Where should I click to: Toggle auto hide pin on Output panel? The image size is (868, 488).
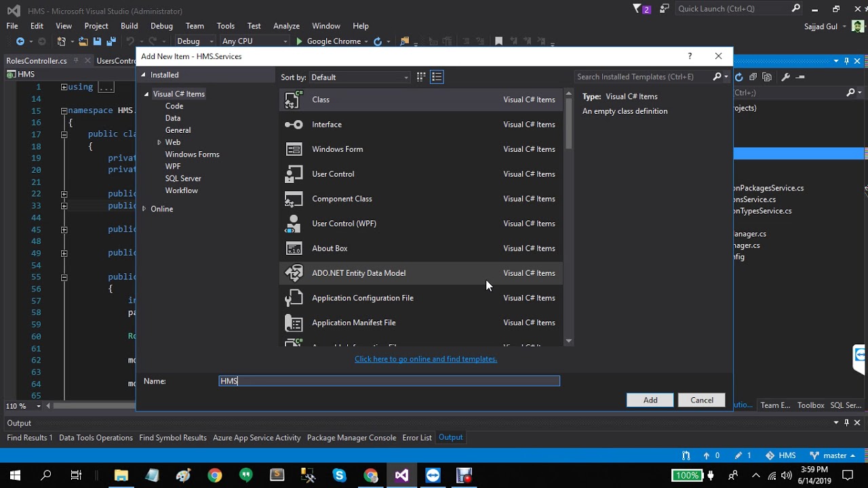pyautogui.click(x=846, y=423)
